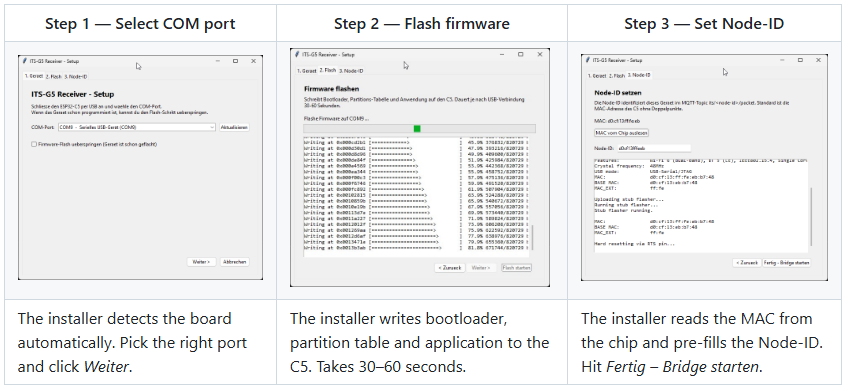Click 'Step 3 — Set Node-ID' header
849x388 pixels.
(x=704, y=24)
